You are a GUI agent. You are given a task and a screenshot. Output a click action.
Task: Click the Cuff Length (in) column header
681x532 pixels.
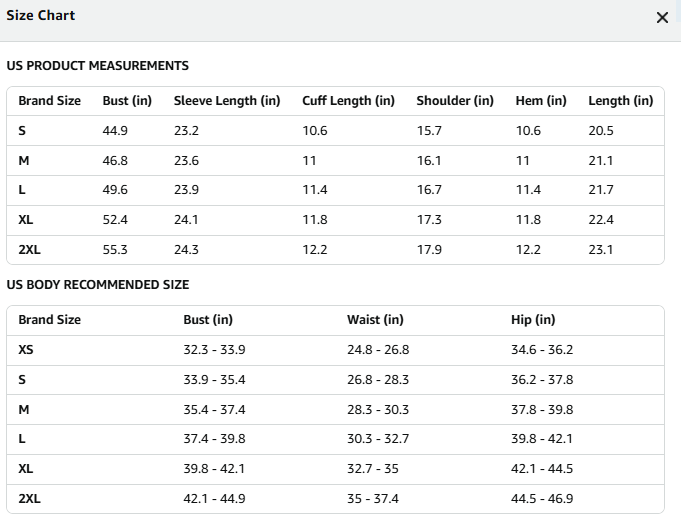[348, 101]
